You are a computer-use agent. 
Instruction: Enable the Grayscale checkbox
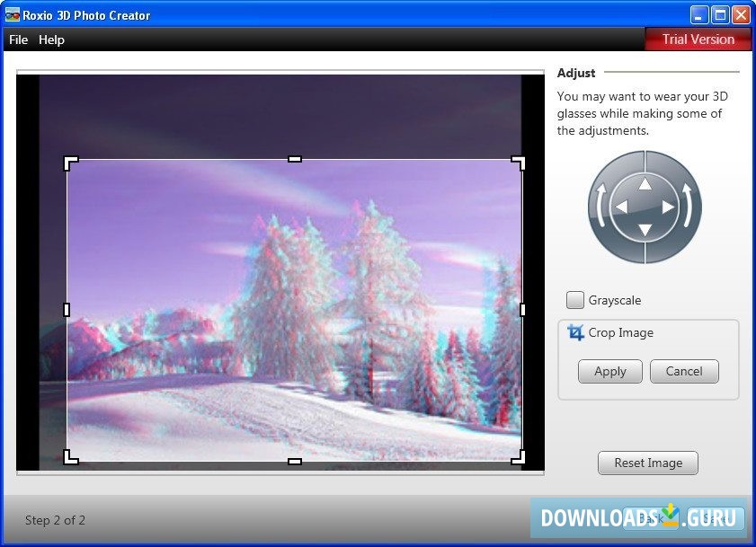click(x=574, y=300)
